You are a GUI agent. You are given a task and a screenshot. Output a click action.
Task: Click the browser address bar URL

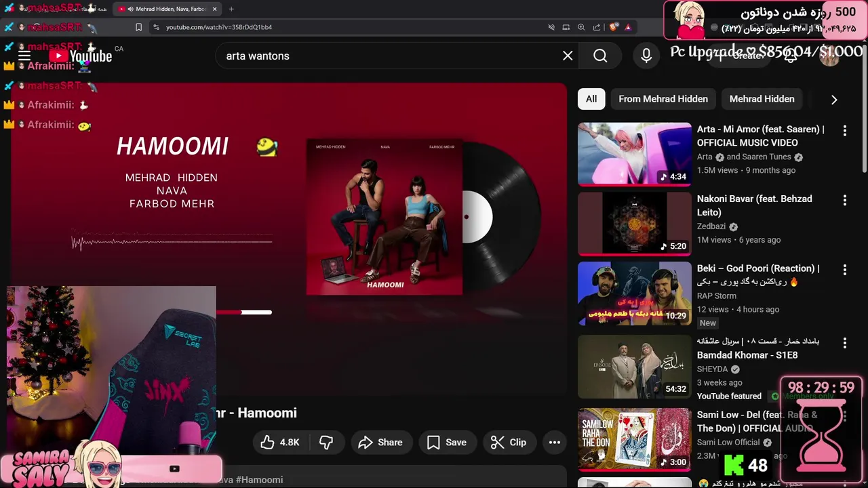point(219,27)
